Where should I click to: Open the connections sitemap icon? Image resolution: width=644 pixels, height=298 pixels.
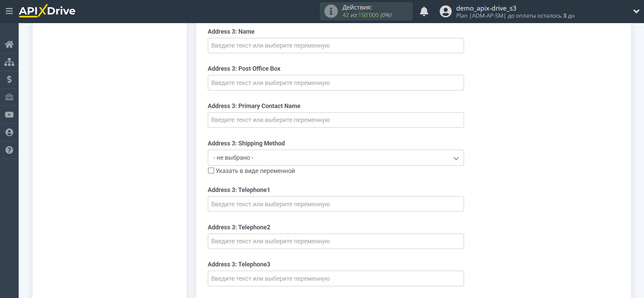click(9, 62)
